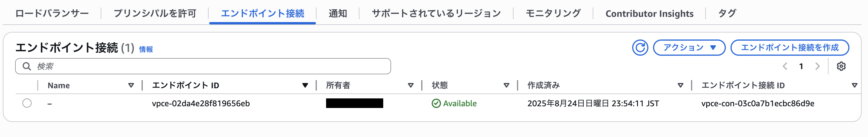Sort by エンドポイント ID column arrow

point(305,85)
